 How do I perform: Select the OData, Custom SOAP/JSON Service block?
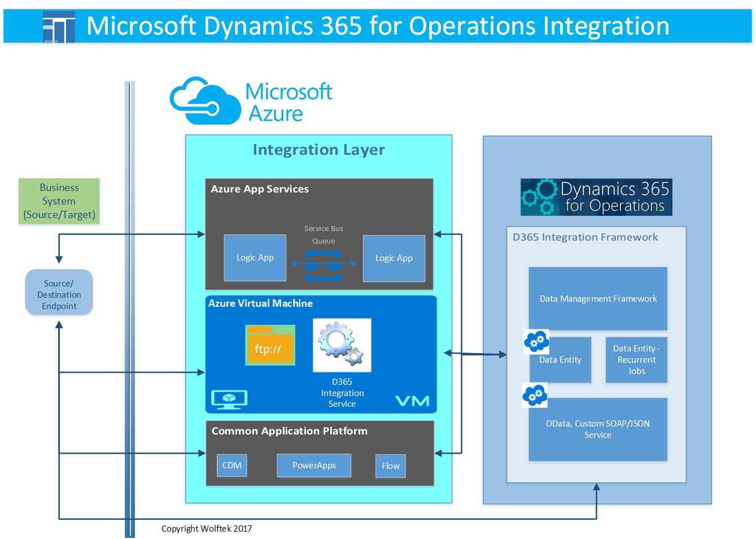tap(598, 429)
